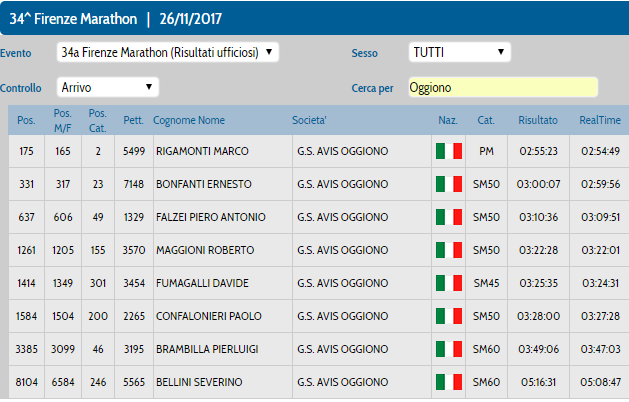Click real time 02:54:49
Screen dimensions: 629x402
[600, 151]
